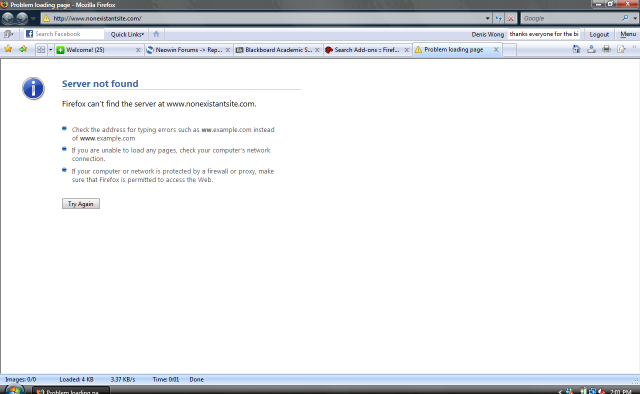The height and width of the screenshot is (394, 640).
Task: Switch to the Welcome! (25) tab
Action: coord(96,50)
